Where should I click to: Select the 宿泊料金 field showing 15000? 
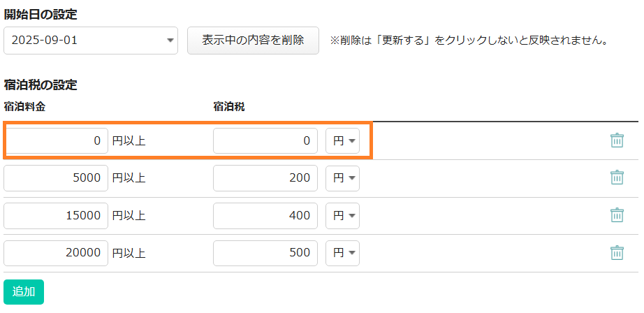coord(56,216)
